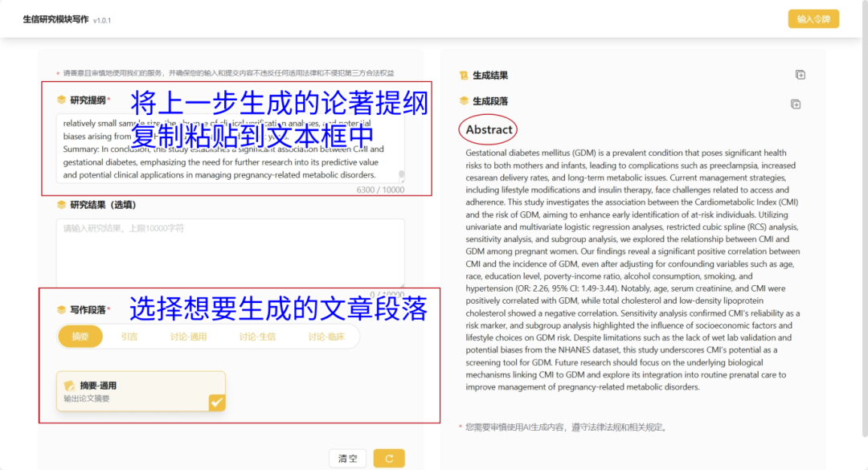Click the 输出论文摘要 description text
This screenshot has height=470, width=868.
click(x=86, y=398)
